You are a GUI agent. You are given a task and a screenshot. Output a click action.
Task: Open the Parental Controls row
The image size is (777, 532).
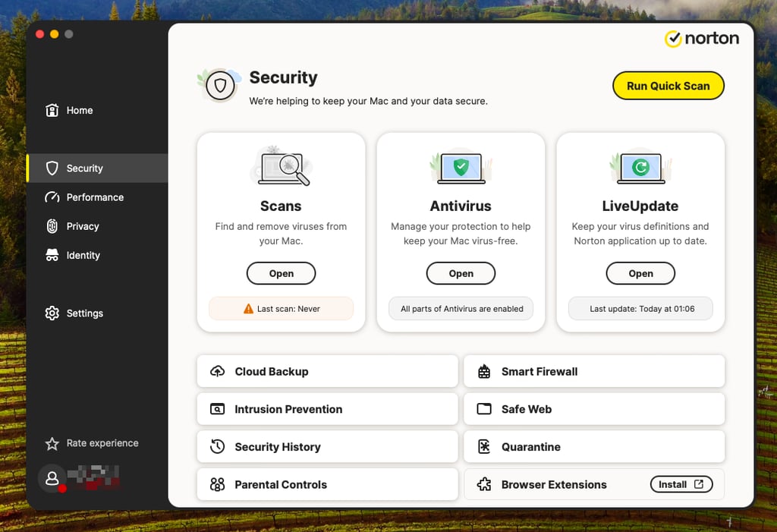[x=328, y=484]
